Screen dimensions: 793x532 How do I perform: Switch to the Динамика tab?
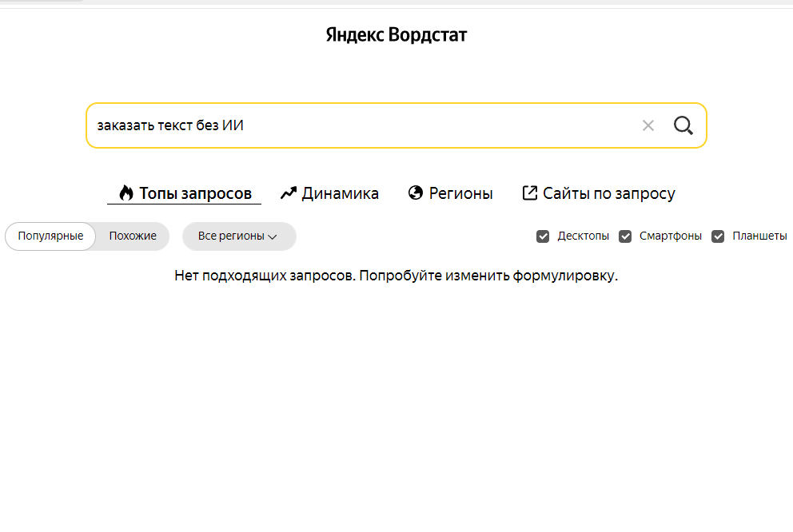340,193
